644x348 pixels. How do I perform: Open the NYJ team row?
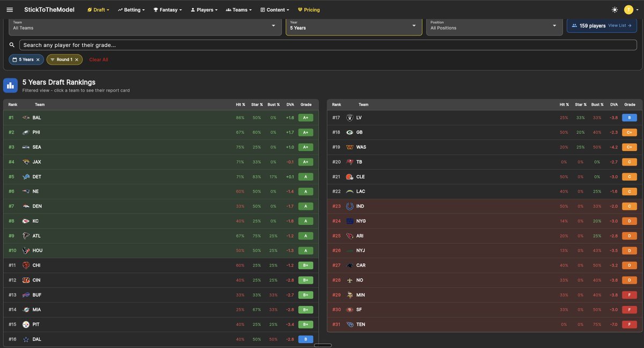coord(484,250)
